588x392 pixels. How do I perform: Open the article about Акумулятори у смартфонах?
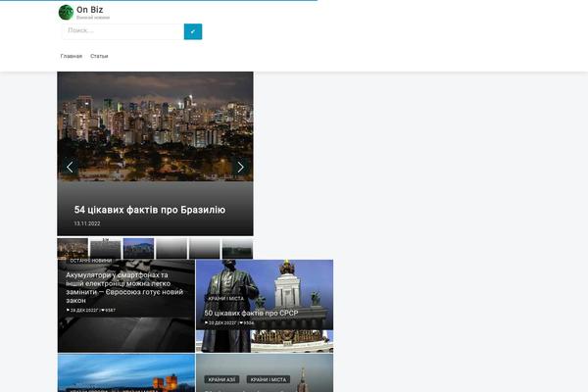(x=124, y=288)
